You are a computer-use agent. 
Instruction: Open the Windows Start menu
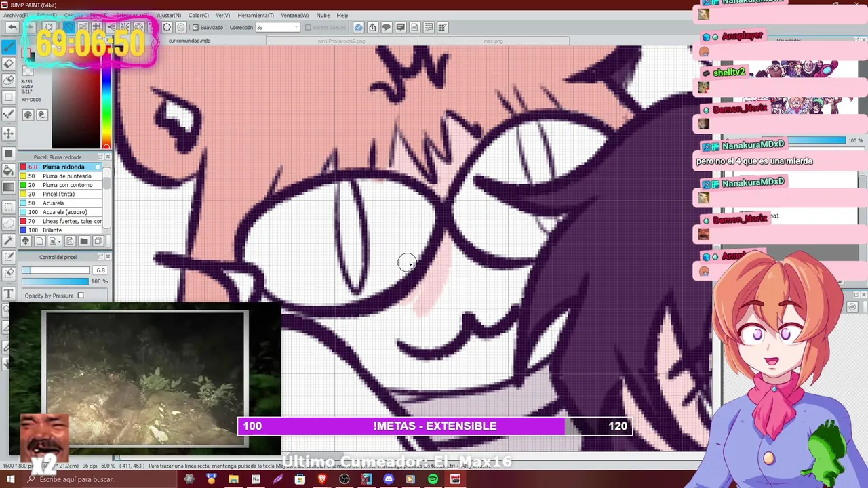[x=9, y=479]
